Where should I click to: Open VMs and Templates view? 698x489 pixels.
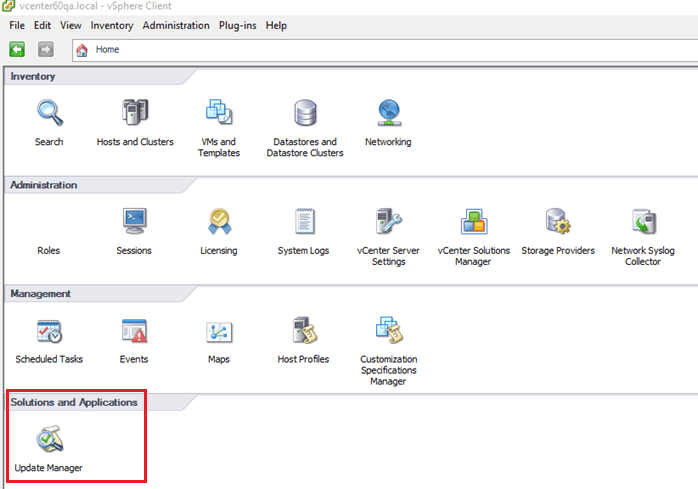coord(219,112)
